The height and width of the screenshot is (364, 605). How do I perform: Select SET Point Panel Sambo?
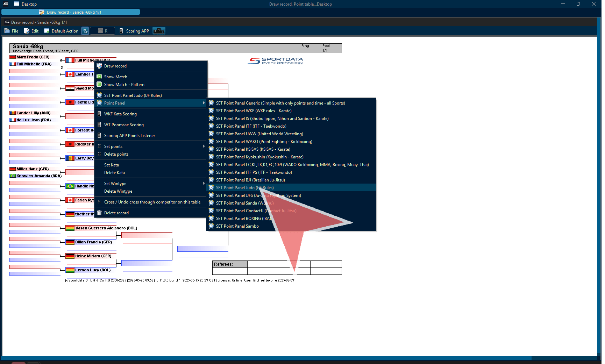tap(237, 226)
